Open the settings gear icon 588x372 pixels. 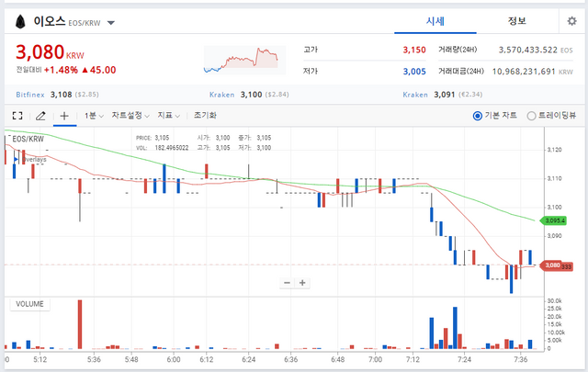click(x=571, y=21)
